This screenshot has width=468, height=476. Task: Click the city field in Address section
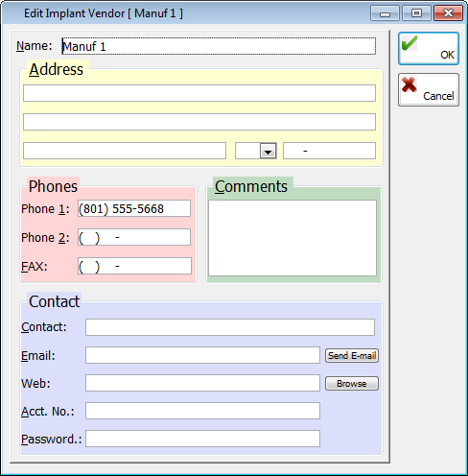coord(125,151)
